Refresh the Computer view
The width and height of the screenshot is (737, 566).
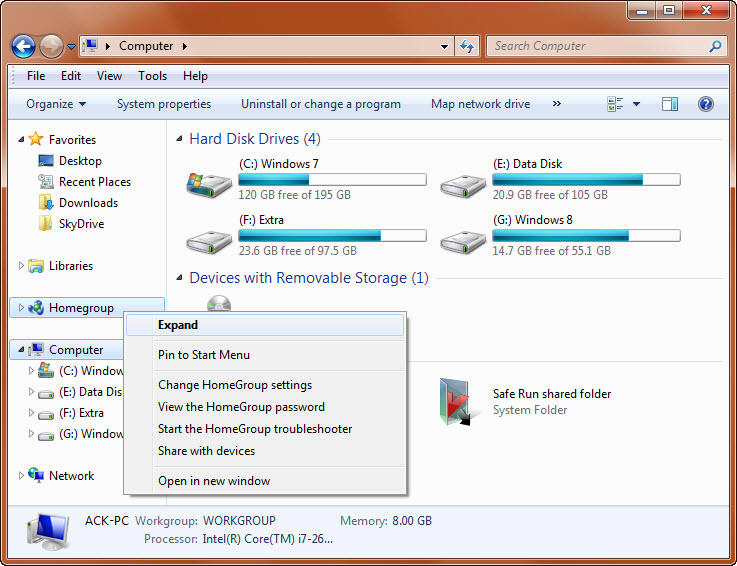coord(467,46)
